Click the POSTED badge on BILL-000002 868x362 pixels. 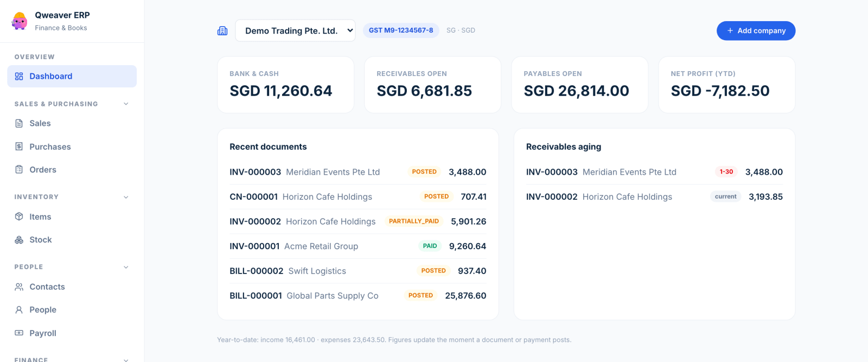point(433,271)
